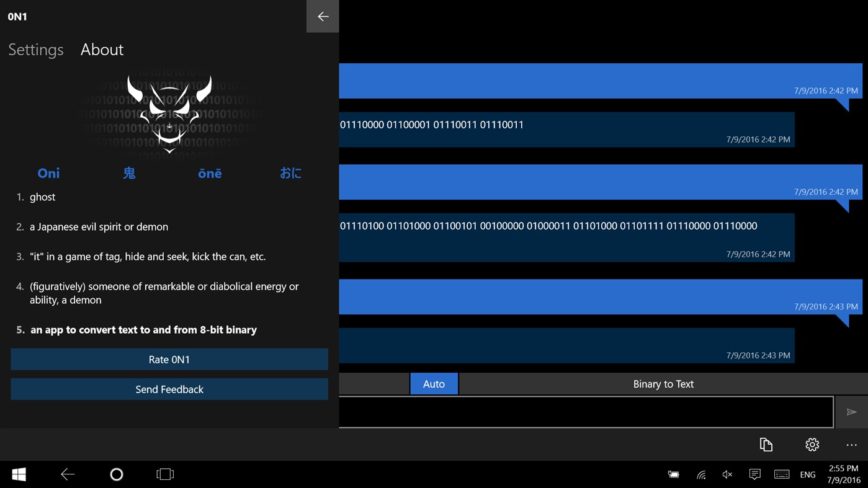This screenshot has height=488, width=868.
Task: Open Action Center notification icon
Action: click(754, 474)
